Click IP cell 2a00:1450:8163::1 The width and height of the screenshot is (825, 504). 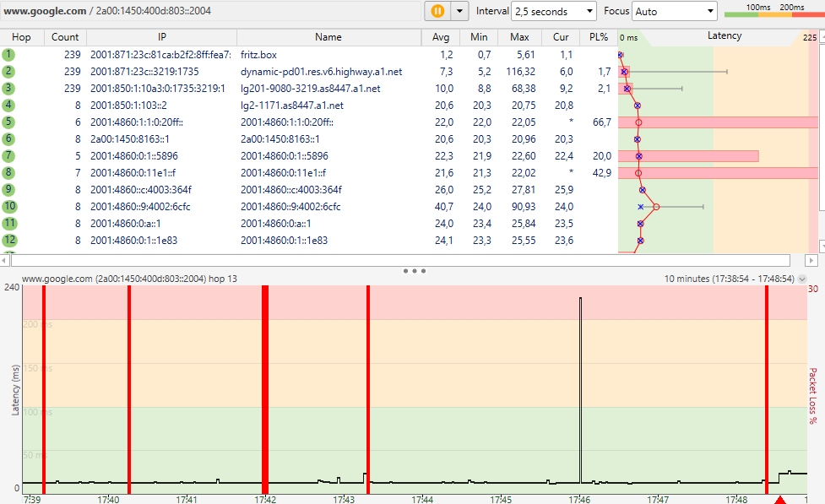pos(129,138)
